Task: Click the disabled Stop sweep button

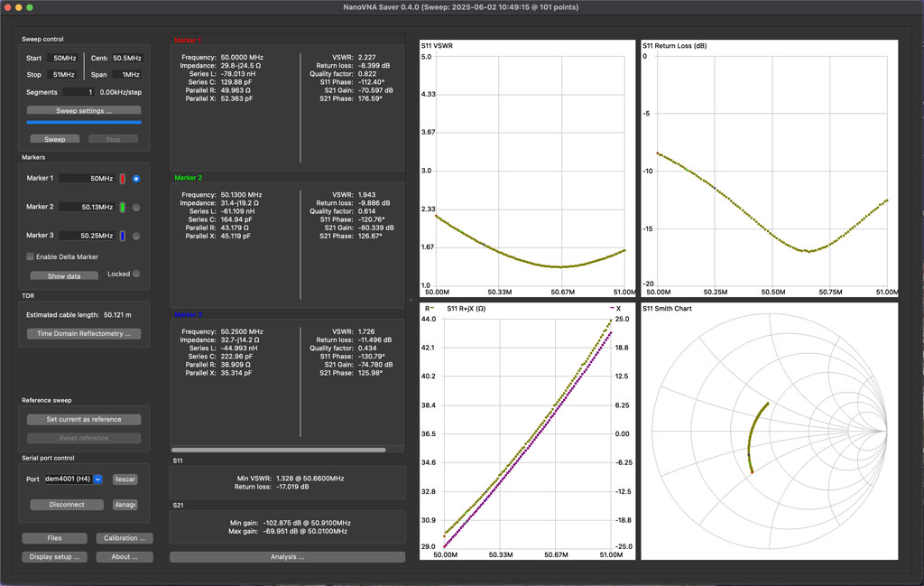Action: [x=113, y=139]
